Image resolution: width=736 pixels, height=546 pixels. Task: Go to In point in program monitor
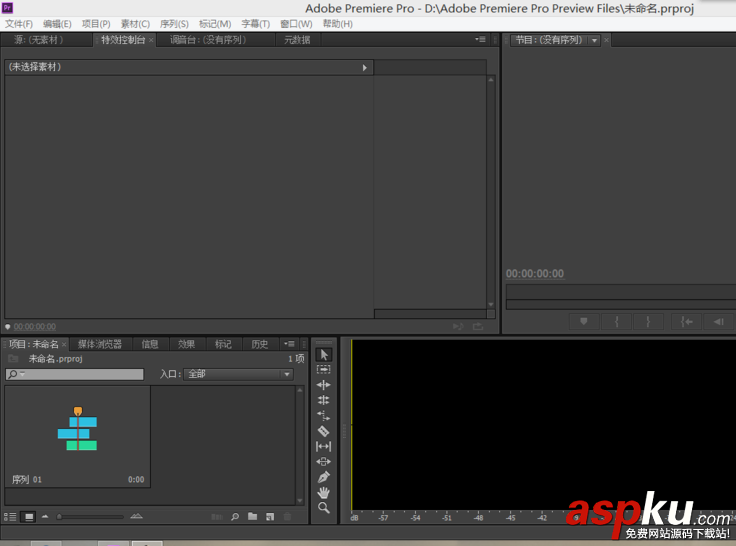coord(686,322)
